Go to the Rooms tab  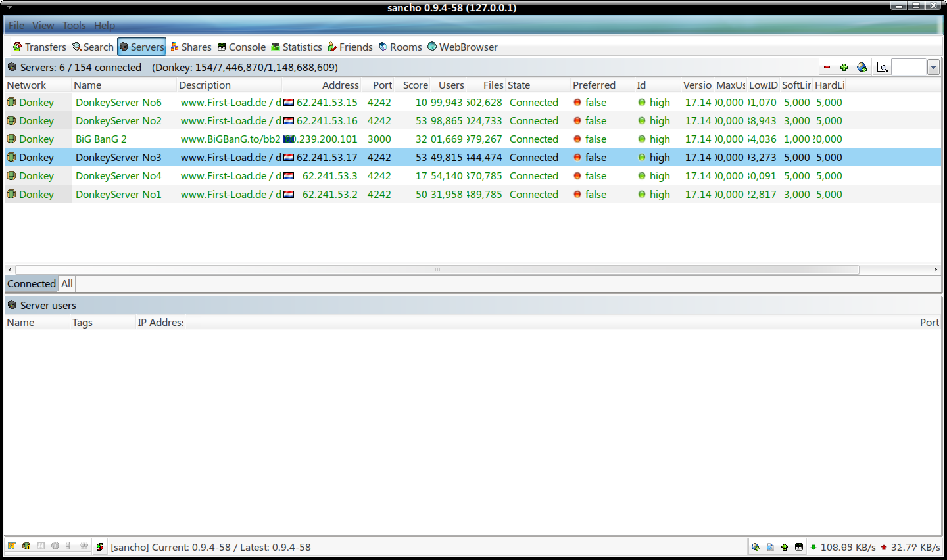tap(401, 47)
